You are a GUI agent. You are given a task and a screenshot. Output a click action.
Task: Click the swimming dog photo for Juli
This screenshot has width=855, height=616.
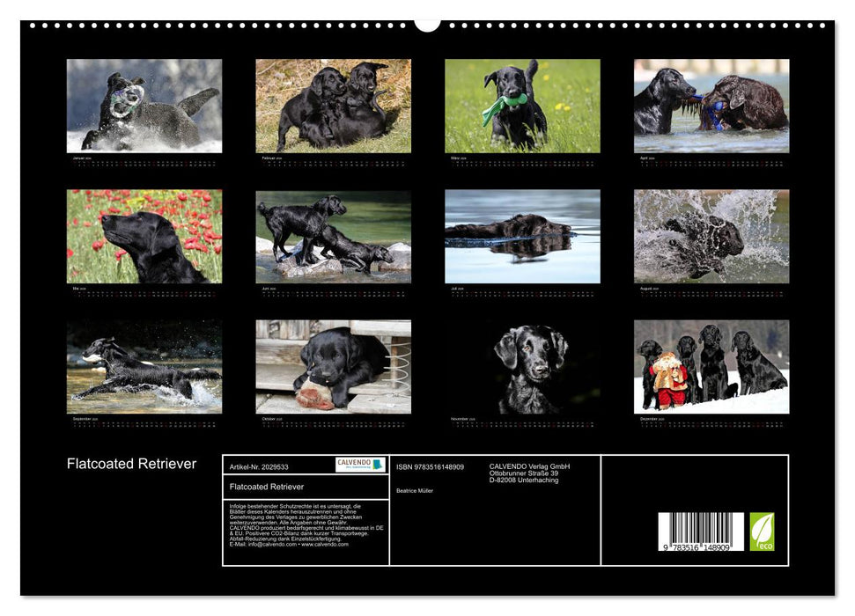click(522, 236)
